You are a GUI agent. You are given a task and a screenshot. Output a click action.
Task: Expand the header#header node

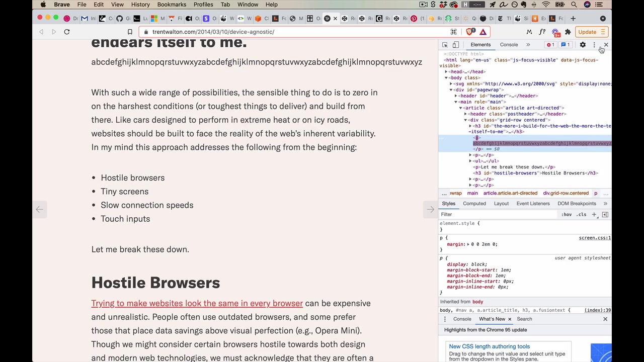click(x=456, y=96)
